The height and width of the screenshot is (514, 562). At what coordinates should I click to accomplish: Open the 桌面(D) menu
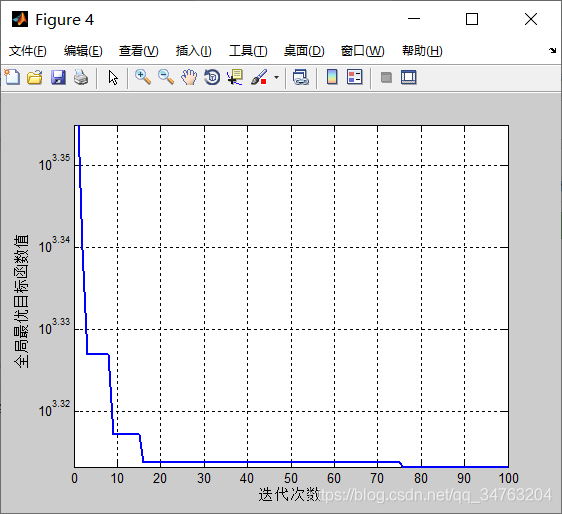(304, 51)
